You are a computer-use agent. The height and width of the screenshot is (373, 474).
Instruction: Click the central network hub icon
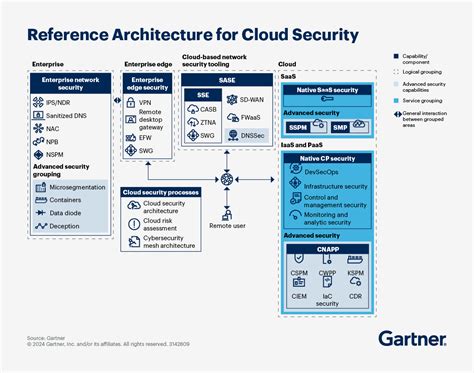pyautogui.click(x=227, y=179)
